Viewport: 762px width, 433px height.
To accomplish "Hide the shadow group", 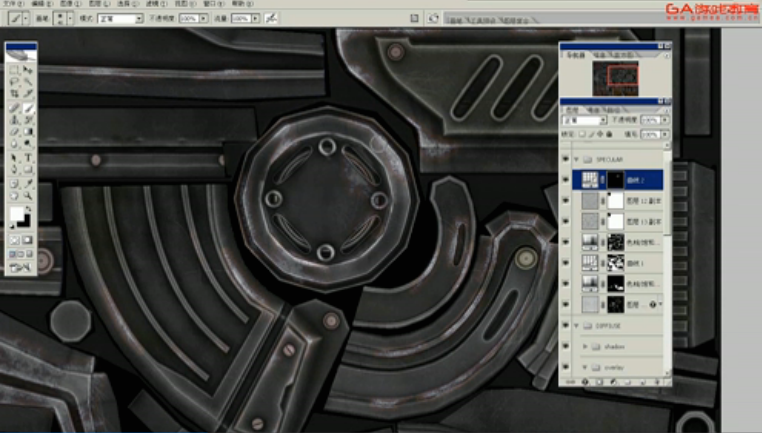I will tap(565, 346).
